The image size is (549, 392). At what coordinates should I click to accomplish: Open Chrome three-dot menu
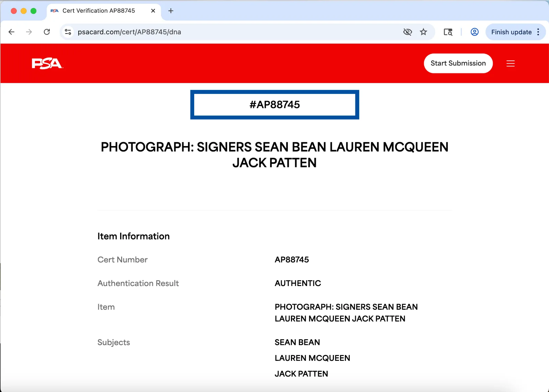[x=538, y=32]
